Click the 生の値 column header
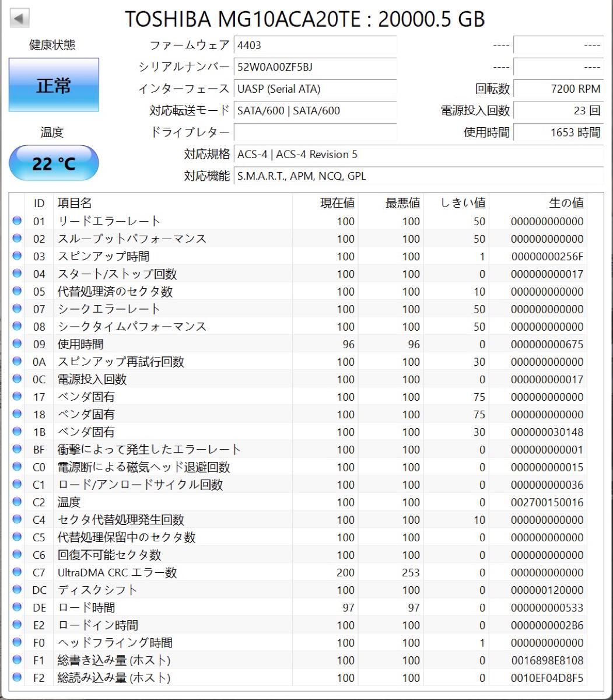 click(567, 203)
